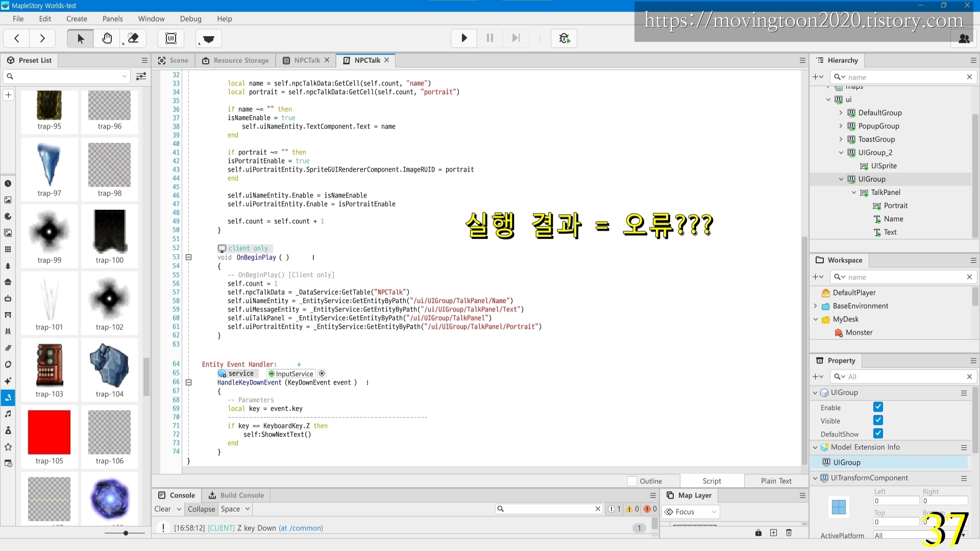This screenshot has height=551, width=980.
Task: Toggle the warning message filter in console
Action: [x=632, y=509]
